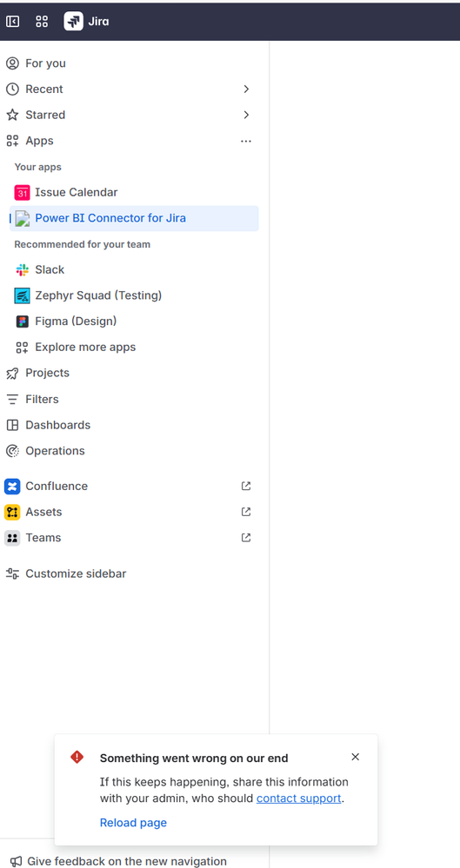Screen dimensions: 460x868
Task: Expand the Recent chevron
Action: pos(246,89)
